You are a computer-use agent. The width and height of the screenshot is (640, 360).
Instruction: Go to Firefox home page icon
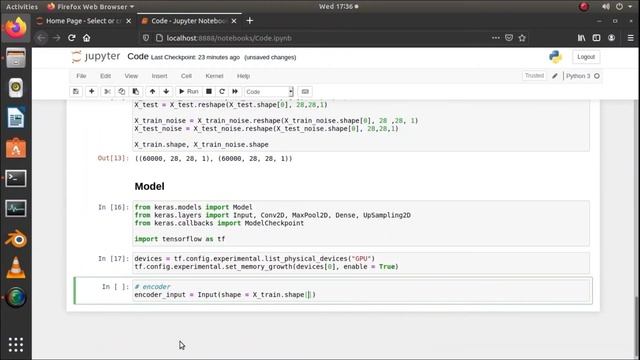[x=87, y=38]
